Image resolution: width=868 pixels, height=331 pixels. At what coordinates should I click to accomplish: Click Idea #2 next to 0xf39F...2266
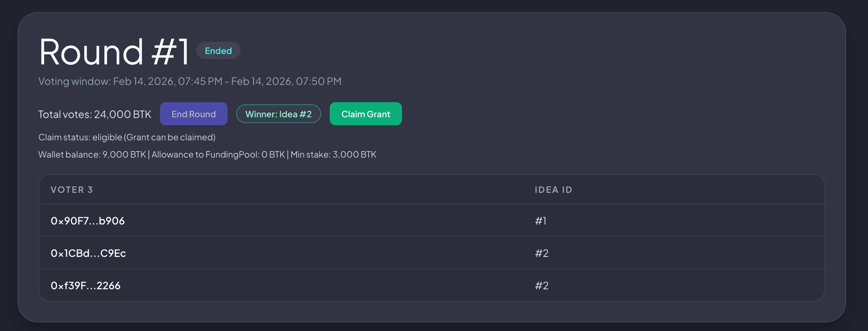click(541, 285)
